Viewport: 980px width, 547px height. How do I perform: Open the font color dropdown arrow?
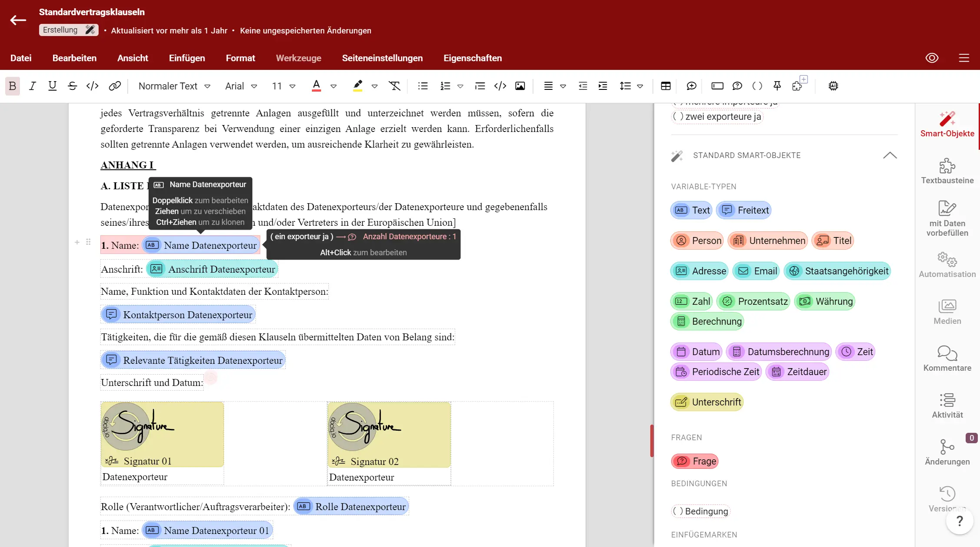point(333,86)
